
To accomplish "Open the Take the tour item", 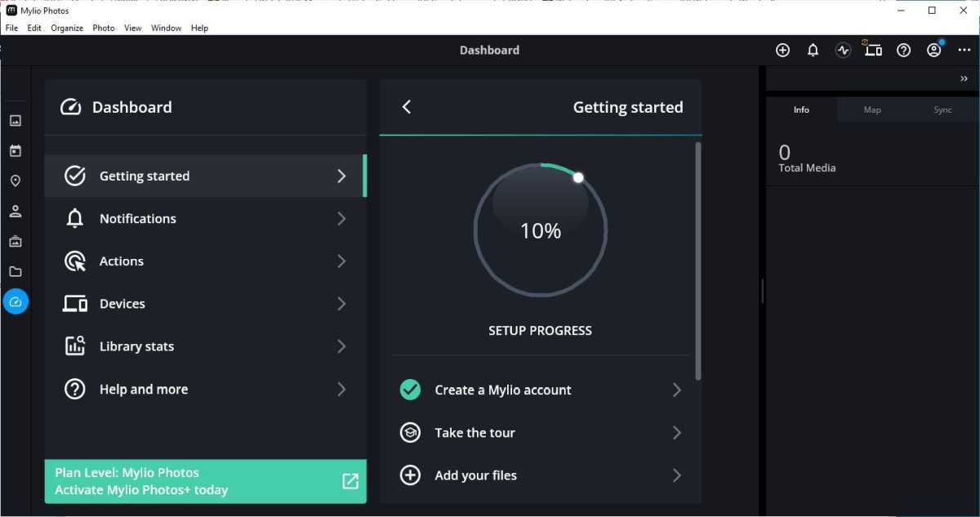I will pos(541,432).
